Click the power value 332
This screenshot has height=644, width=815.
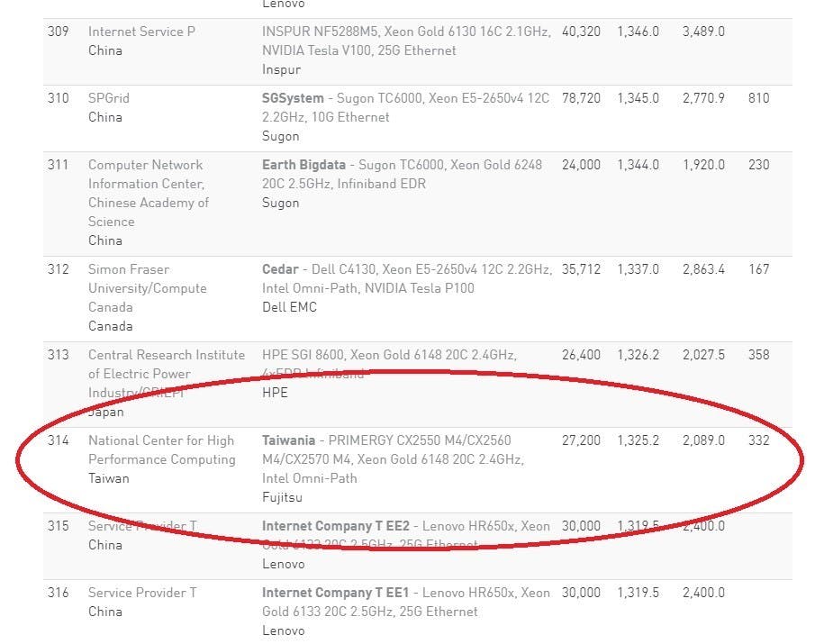coord(758,440)
